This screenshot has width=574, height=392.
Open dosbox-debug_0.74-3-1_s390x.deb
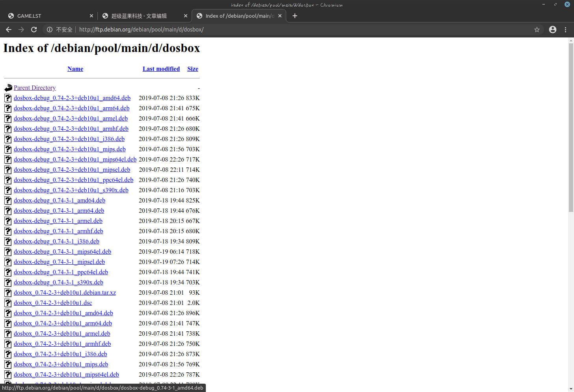[x=58, y=282]
